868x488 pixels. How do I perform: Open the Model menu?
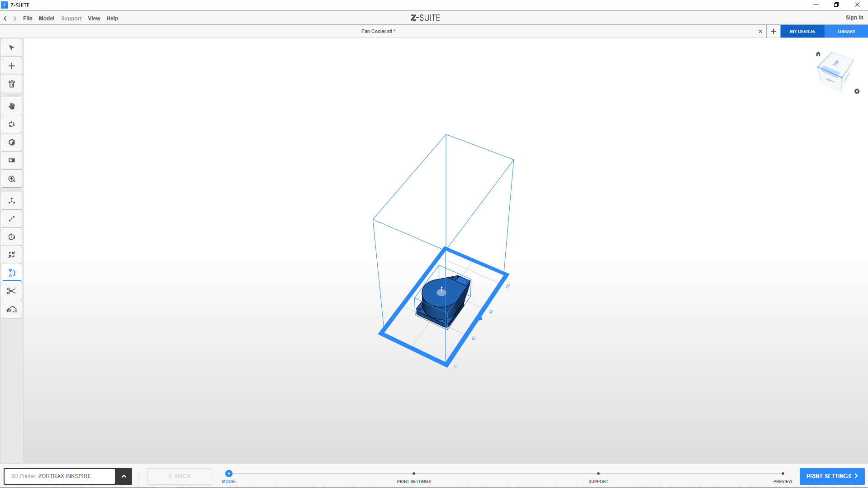[x=46, y=19]
